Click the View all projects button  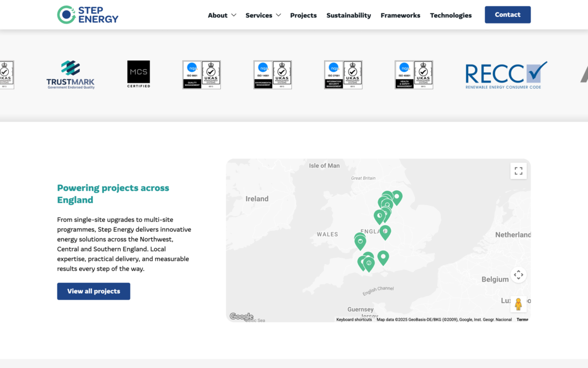93,291
